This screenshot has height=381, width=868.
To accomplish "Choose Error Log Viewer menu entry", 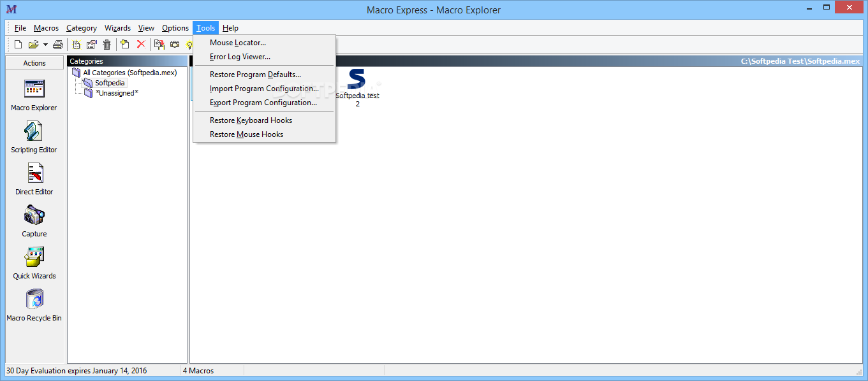I will pos(265,57).
